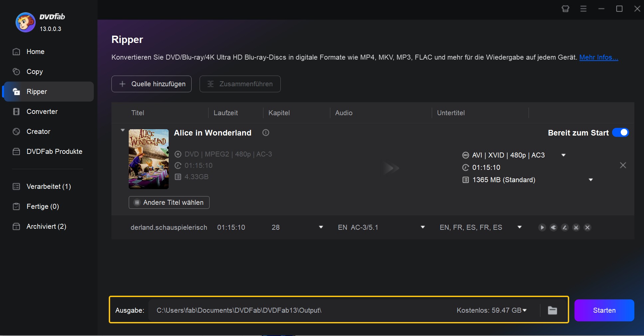This screenshot has width=644, height=336.
Task: Open the trim scissors icon
Action: pyautogui.click(x=576, y=227)
